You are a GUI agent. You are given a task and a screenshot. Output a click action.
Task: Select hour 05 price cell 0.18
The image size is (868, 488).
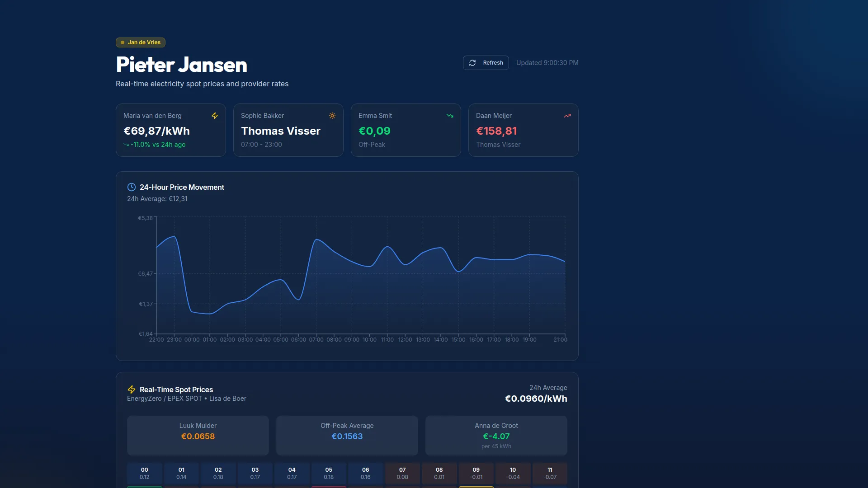(329, 473)
